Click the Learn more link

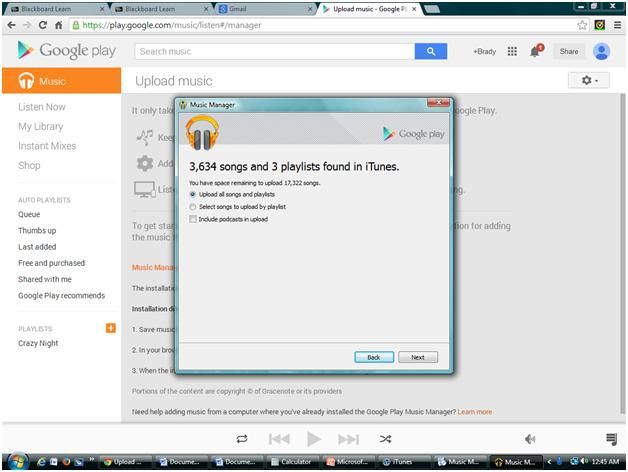click(x=475, y=412)
